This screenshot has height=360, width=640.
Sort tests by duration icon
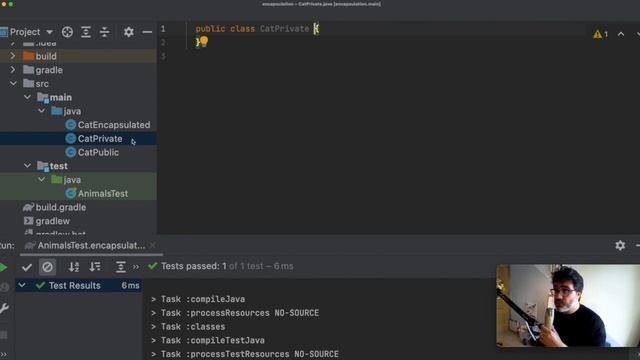pyautogui.click(x=95, y=267)
